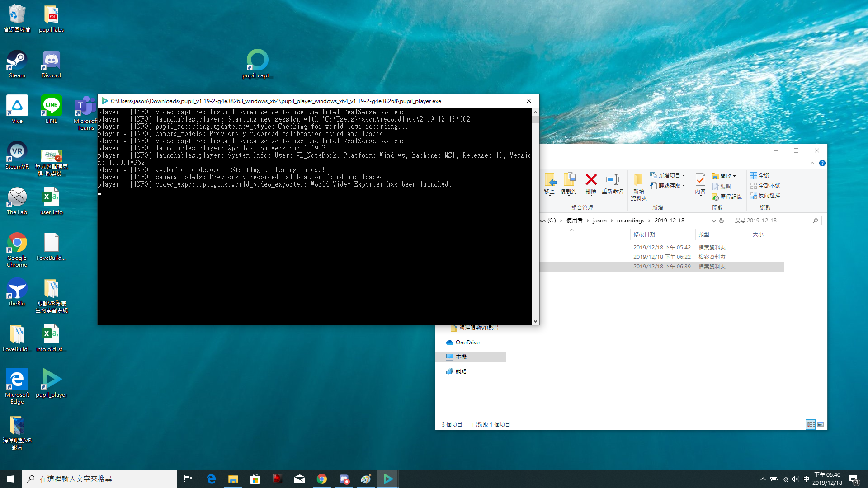Select the LINE desktop shortcut

[x=51, y=109]
